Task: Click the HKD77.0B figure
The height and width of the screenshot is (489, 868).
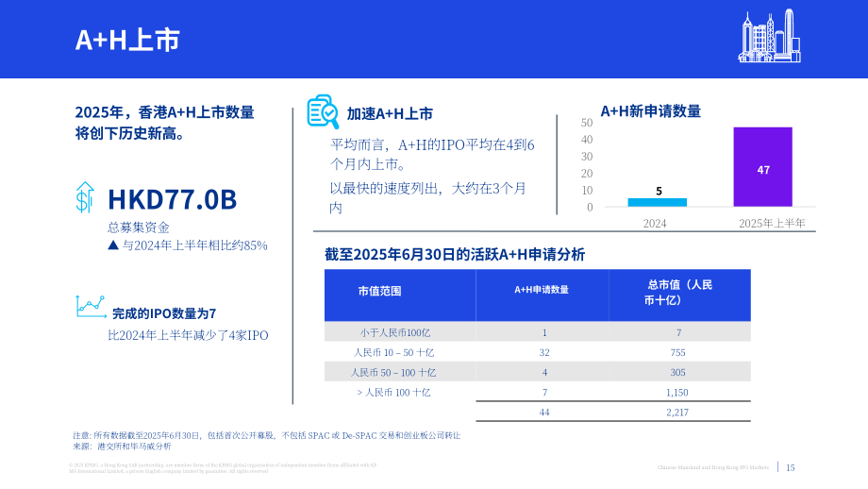Action: (x=172, y=199)
